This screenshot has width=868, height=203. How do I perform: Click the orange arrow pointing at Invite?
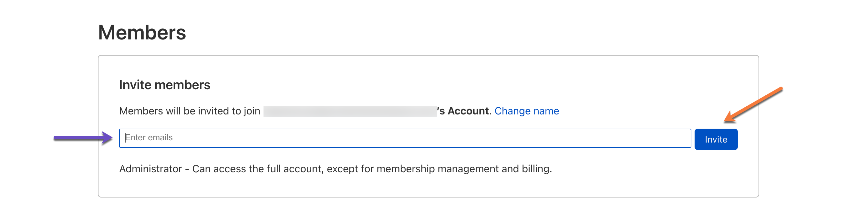click(x=753, y=104)
